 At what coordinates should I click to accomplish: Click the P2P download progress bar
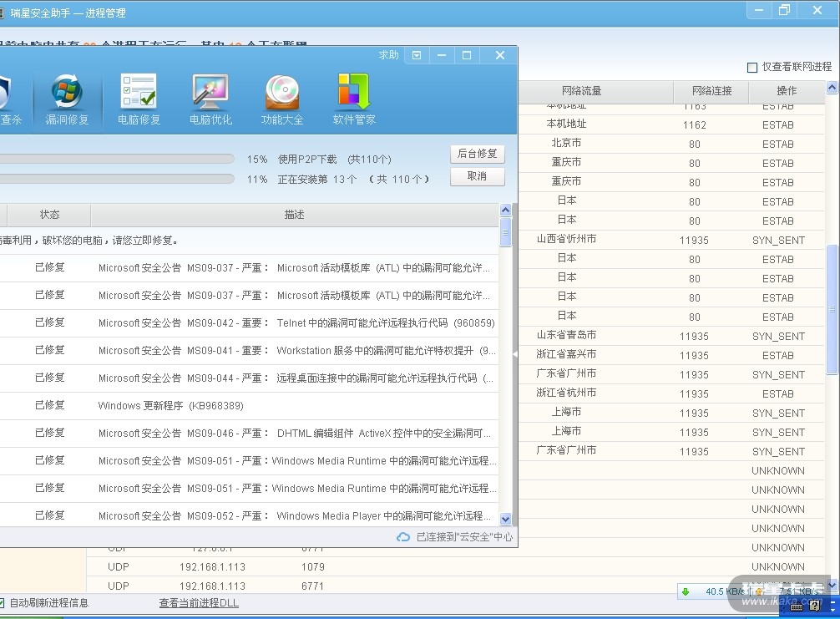(117, 160)
